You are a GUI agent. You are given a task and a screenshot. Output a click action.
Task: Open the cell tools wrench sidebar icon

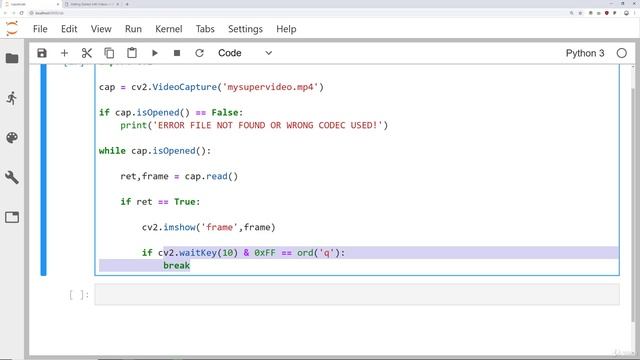coord(12,177)
